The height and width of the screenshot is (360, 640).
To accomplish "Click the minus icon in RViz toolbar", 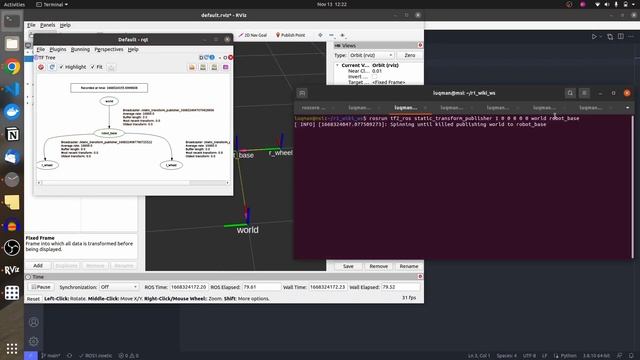I will [331, 35].
